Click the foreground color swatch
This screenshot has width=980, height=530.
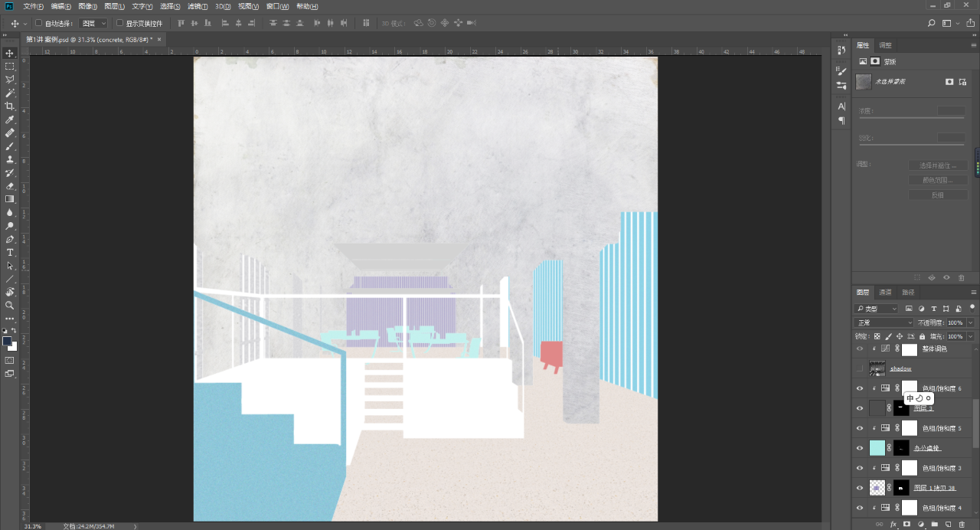tap(7, 341)
